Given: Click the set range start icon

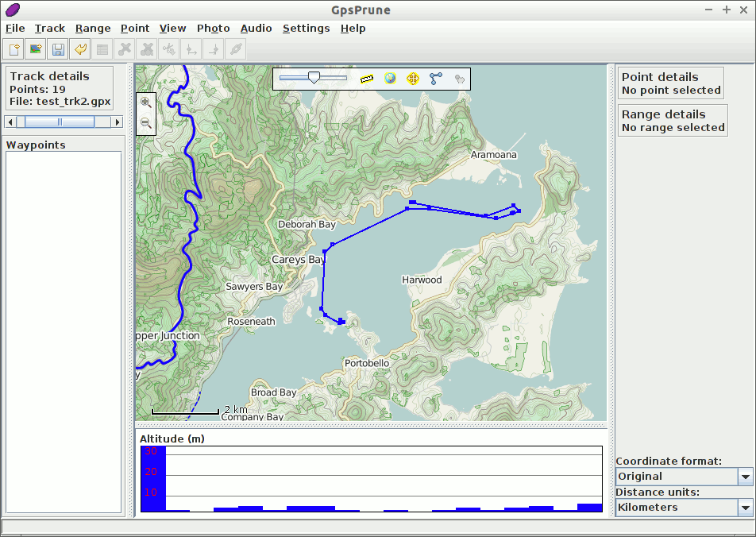Looking at the screenshot, I should 191,49.
